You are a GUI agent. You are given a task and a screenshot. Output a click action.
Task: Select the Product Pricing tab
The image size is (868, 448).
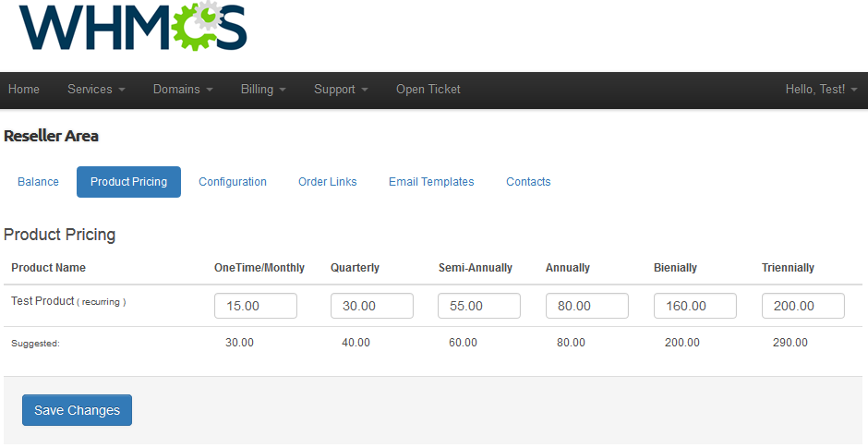click(x=128, y=182)
